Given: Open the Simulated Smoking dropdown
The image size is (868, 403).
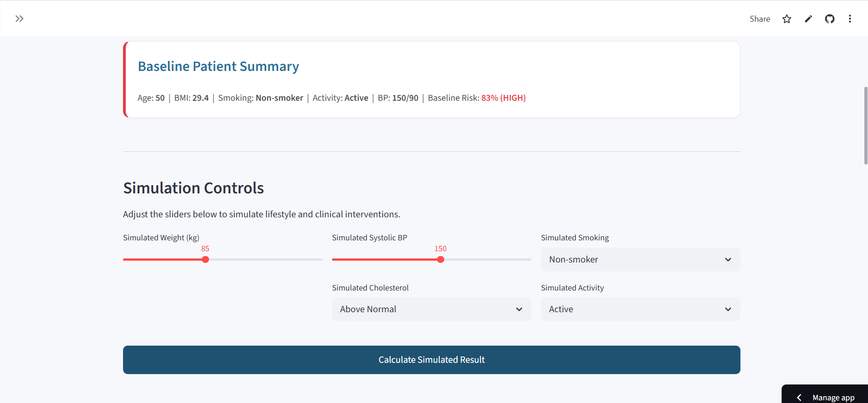Looking at the screenshot, I should tap(640, 259).
